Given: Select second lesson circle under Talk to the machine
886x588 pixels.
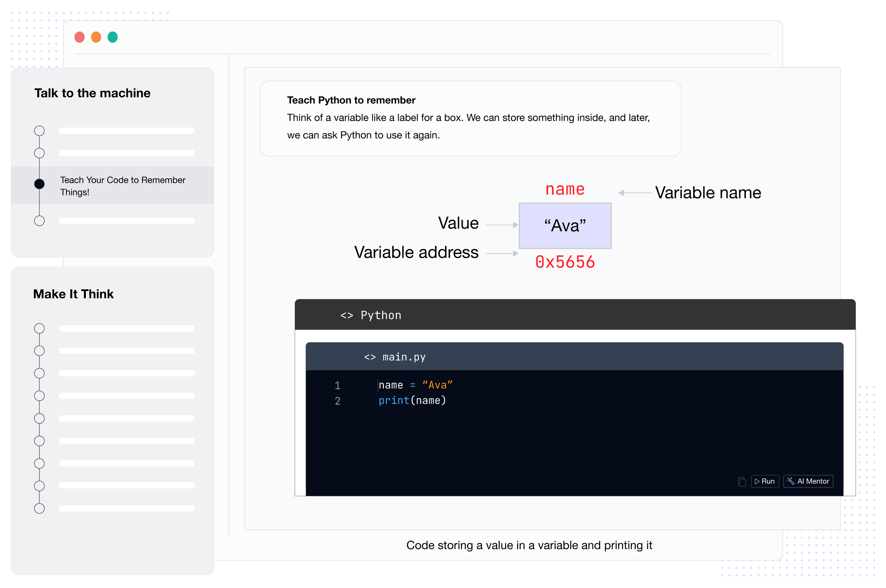Looking at the screenshot, I should click(x=39, y=153).
